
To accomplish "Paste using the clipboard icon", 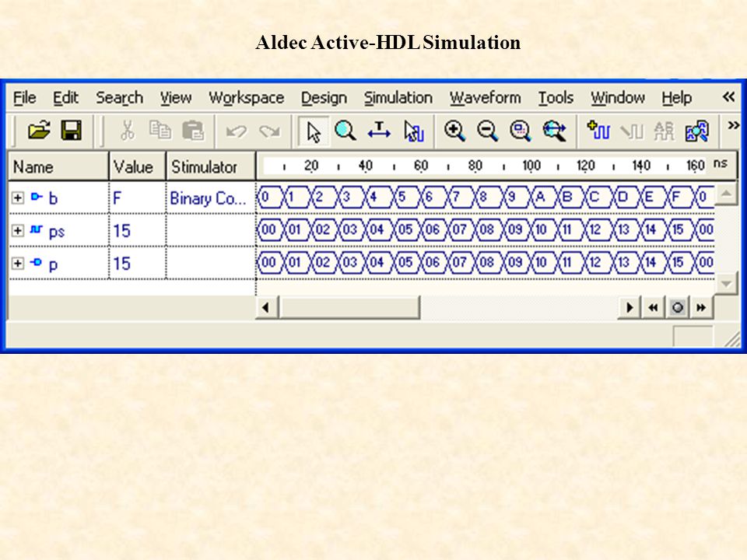I will click(x=193, y=131).
